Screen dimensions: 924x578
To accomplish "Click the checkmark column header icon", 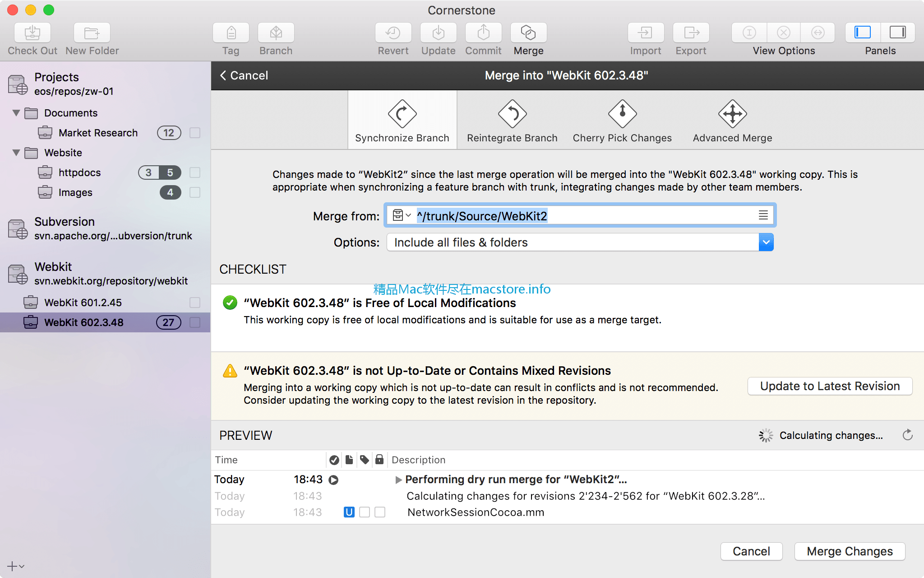I will click(x=334, y=460).
